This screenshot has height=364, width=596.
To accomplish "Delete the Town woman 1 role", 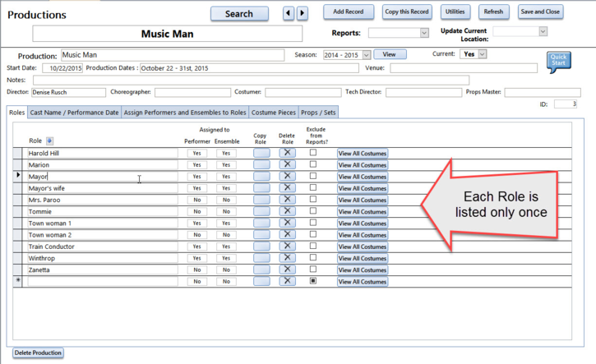I will pyautogui.click(x=288, y=223).
